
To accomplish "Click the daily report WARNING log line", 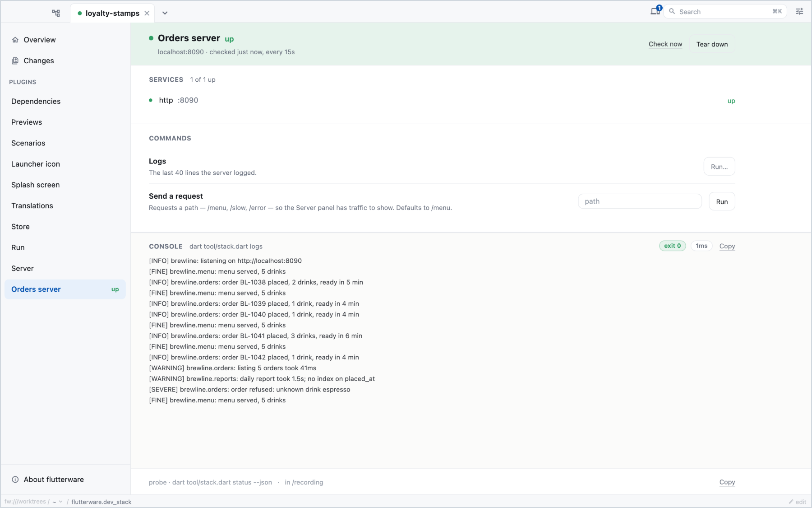I will click(x=262, y=379).
